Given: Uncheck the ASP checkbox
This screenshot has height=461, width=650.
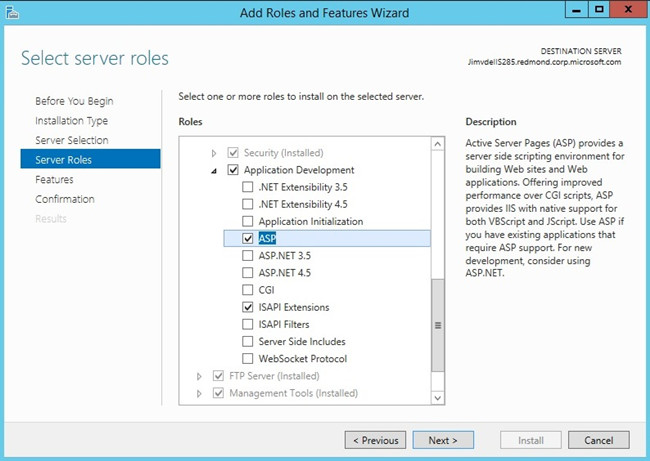Looking at the screenshot, I should pyautogui.click(x=247, y=238).
